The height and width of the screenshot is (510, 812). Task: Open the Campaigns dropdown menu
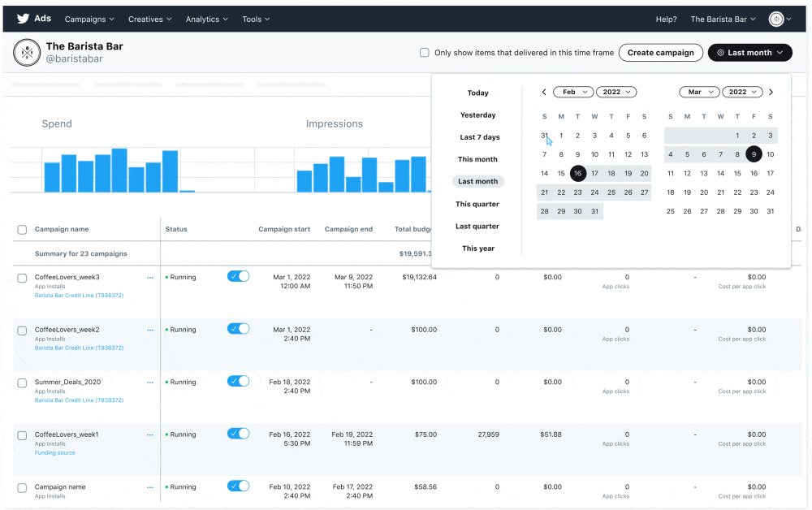[x=89, y=19]
